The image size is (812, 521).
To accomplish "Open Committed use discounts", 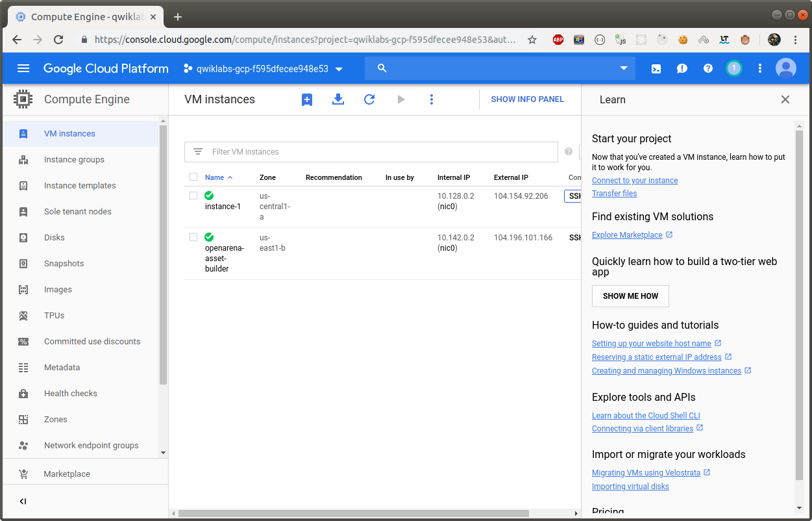I will click(81, 342).
